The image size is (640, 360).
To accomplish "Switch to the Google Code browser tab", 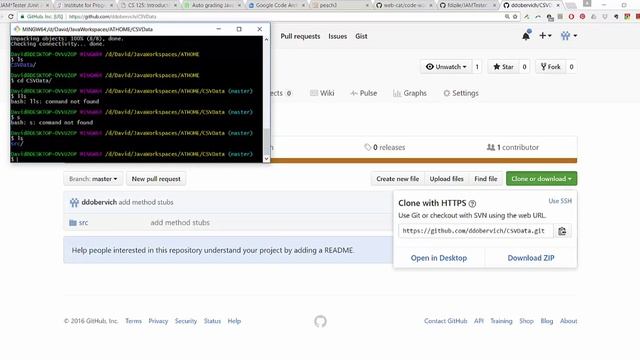I will tap(276, 5).
